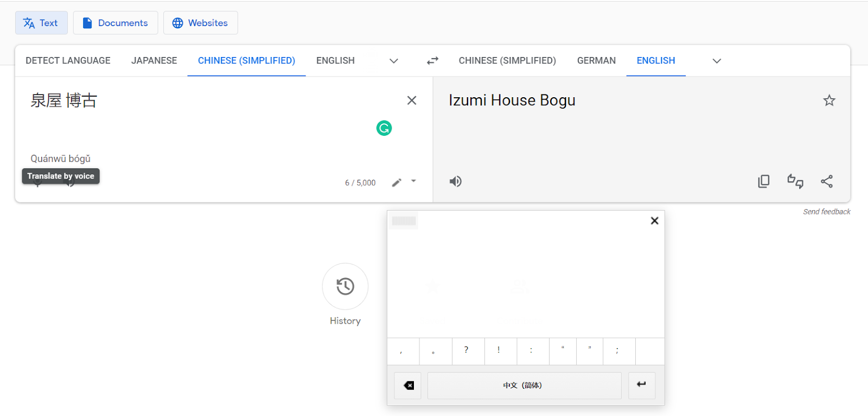The width and height of the screenshot is (868, 416).
Task: Insert opening quotation mark from panel
Action: 563,351
